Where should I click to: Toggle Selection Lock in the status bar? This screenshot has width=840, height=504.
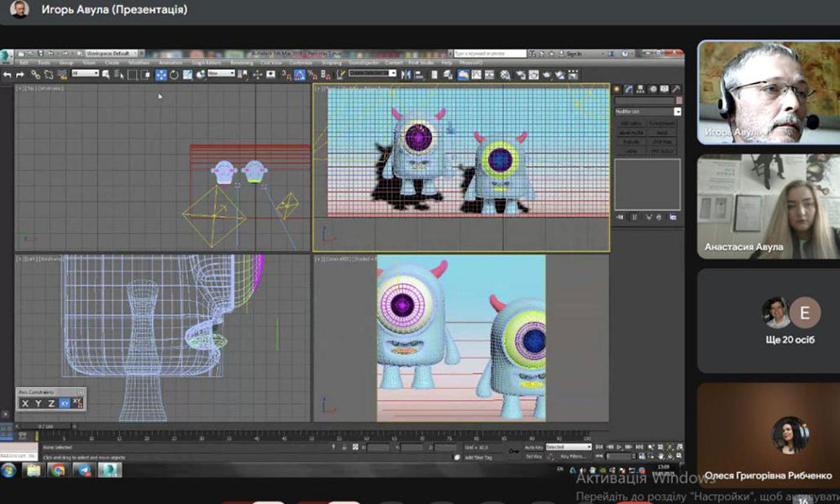point(344,447)
